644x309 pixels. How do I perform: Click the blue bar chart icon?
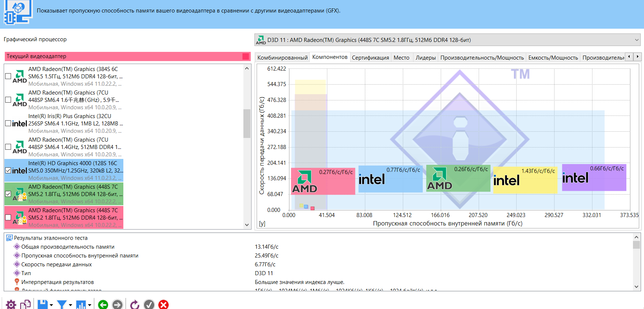81,305
